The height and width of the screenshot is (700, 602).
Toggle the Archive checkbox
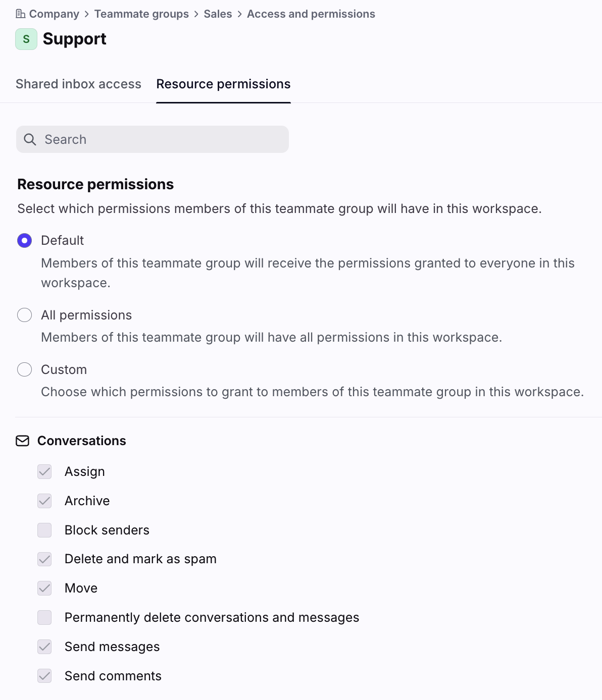[x=45, y=501]
